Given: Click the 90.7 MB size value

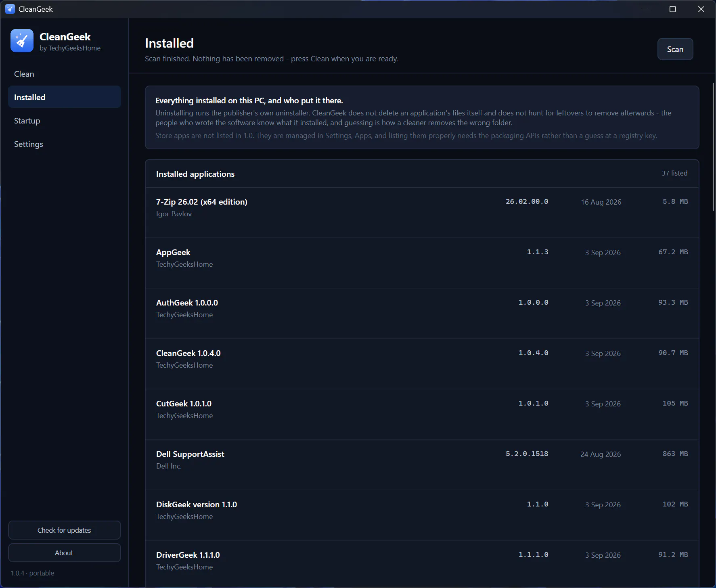Looking at the screenshot, I should click(673, 353).
